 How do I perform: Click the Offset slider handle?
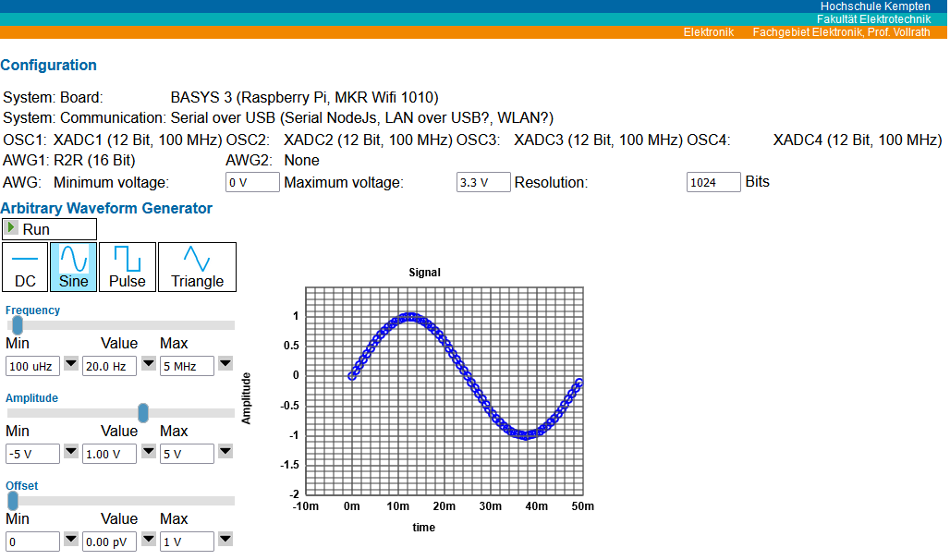pyautogui.click(x=13, y=500)
